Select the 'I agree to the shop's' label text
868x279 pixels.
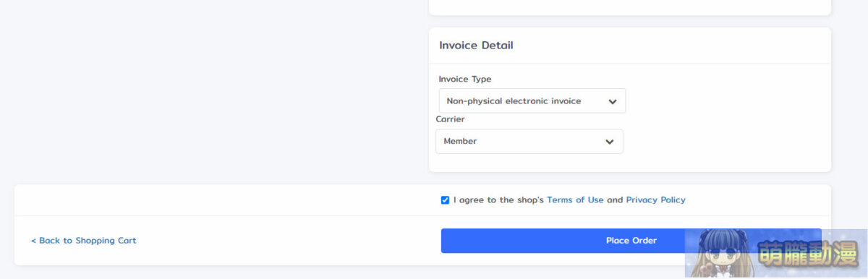(498, 200)
